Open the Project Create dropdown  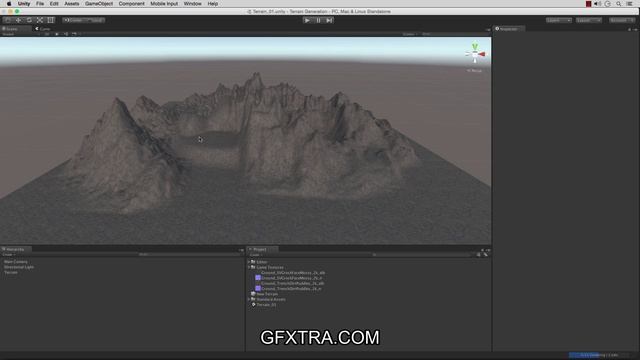pos(256,255)
